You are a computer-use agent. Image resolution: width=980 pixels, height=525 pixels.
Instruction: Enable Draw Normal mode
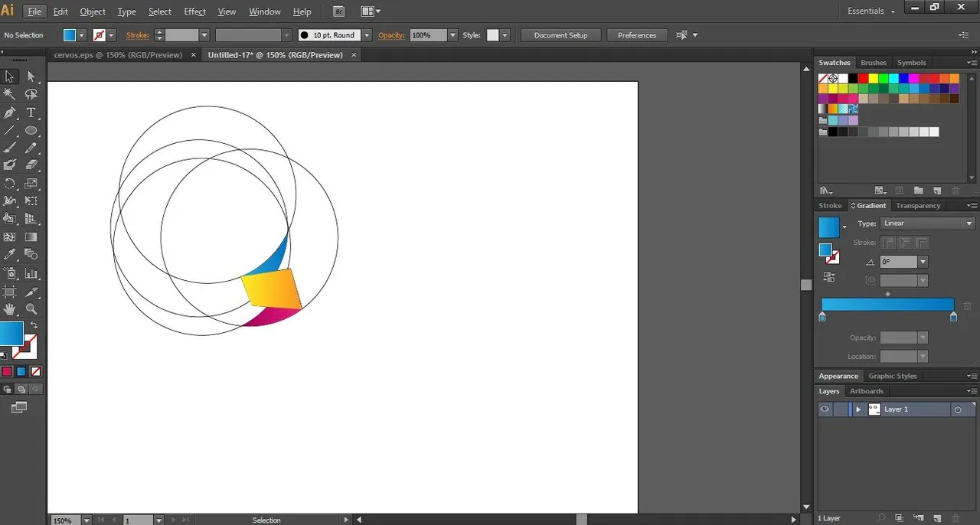click(x=8, y=390)
